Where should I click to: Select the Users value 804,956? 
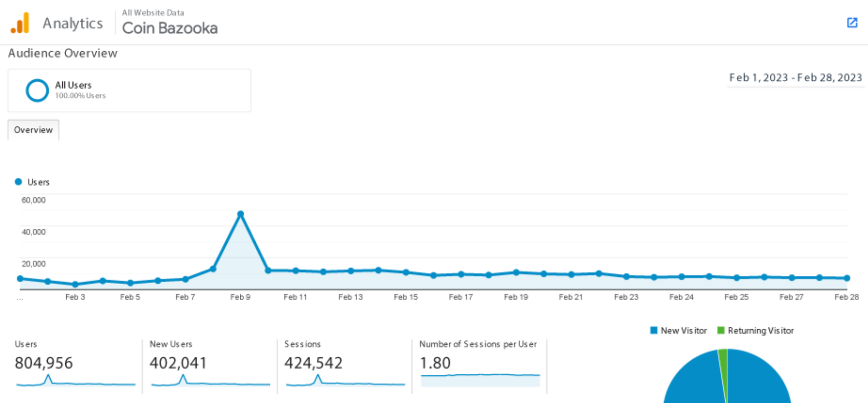(x=44, y=363)
